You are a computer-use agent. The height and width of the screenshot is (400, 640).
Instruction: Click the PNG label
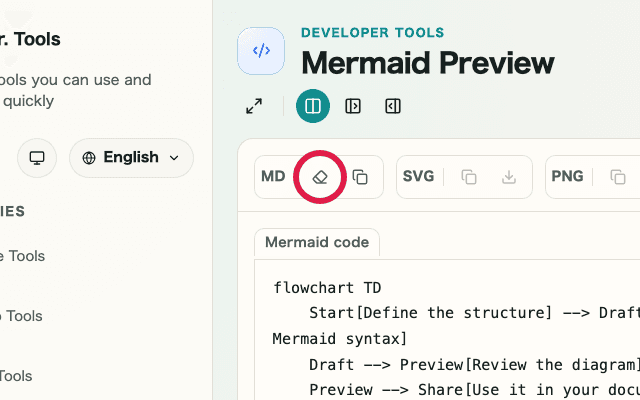point(567,177)
